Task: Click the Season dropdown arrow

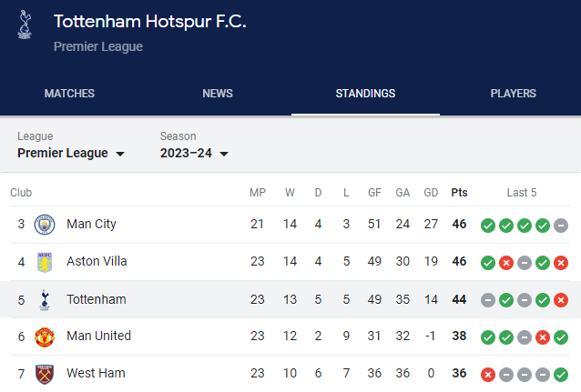Action: (224, 154)
